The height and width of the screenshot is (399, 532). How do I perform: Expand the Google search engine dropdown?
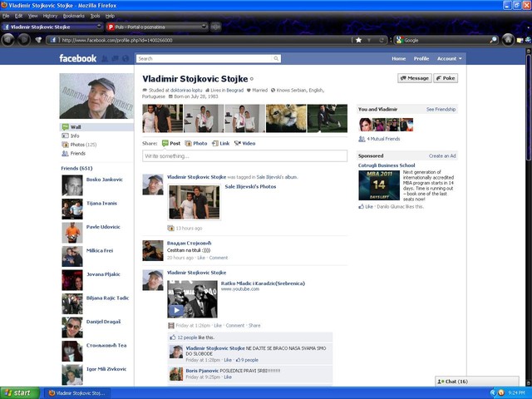398,39
